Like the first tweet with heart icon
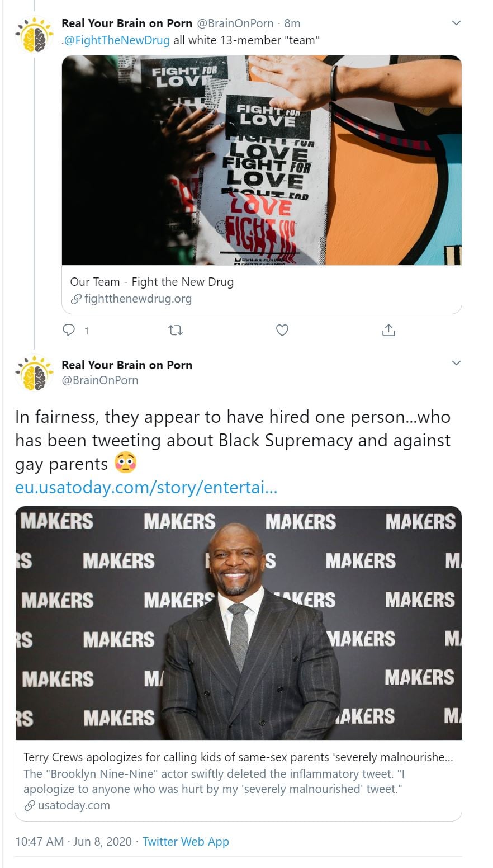Screen dimensions: 493x868 tap(282, 331)
